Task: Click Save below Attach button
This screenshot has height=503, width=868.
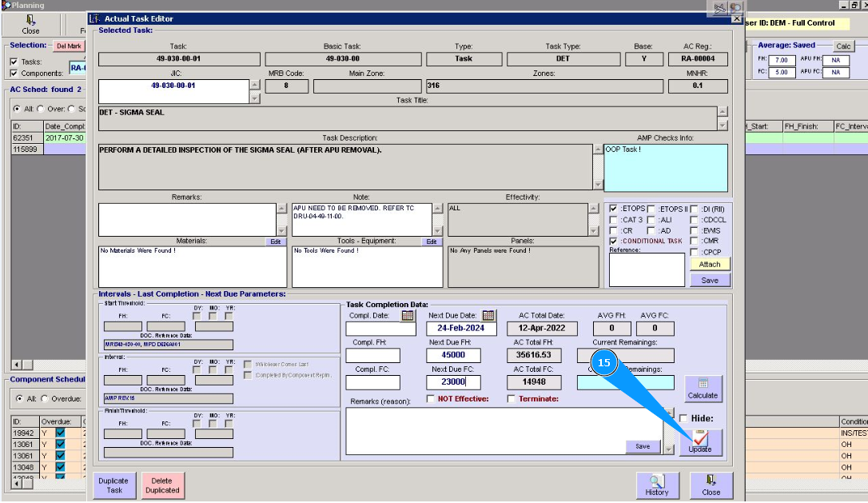Action: coord(710,281)
